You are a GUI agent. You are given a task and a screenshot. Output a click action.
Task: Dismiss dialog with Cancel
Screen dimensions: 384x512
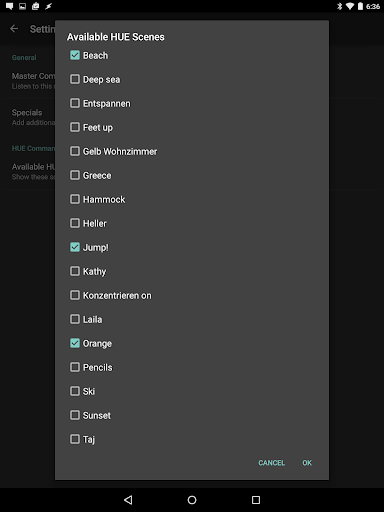(272, 463)
